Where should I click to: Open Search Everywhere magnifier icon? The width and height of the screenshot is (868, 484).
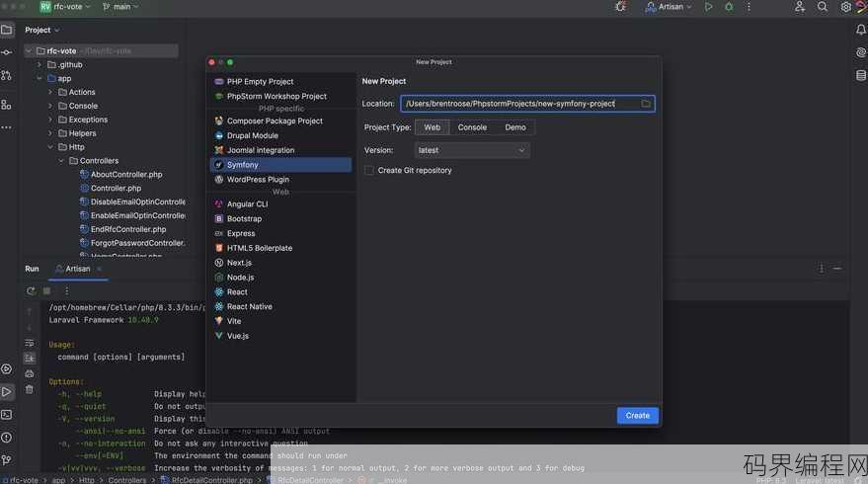tap(823, 7)
